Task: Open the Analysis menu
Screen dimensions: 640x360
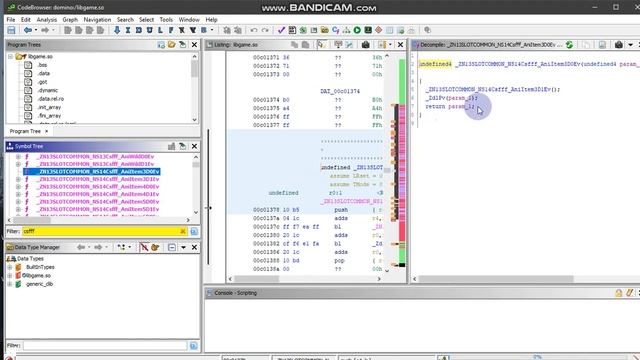Action: click(47, 20)
